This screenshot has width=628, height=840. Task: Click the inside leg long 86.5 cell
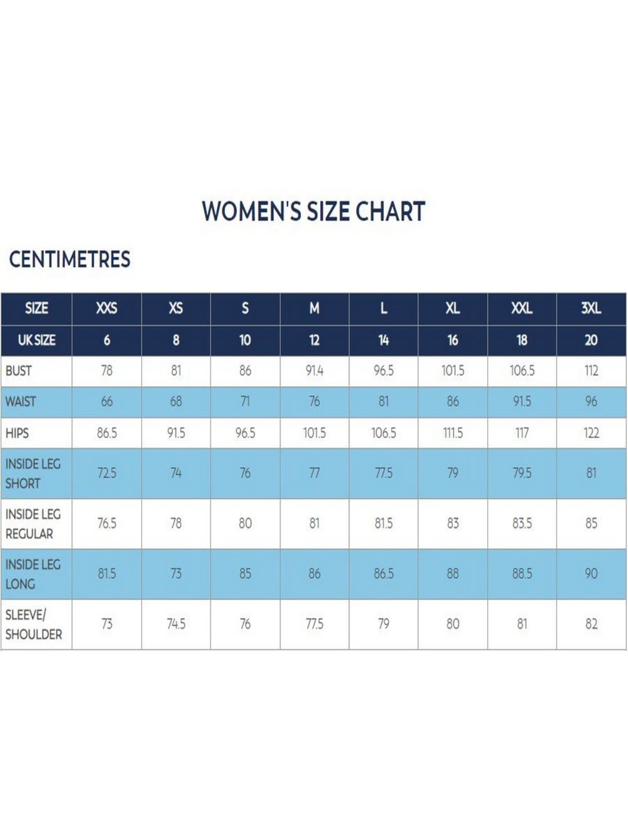384,574
